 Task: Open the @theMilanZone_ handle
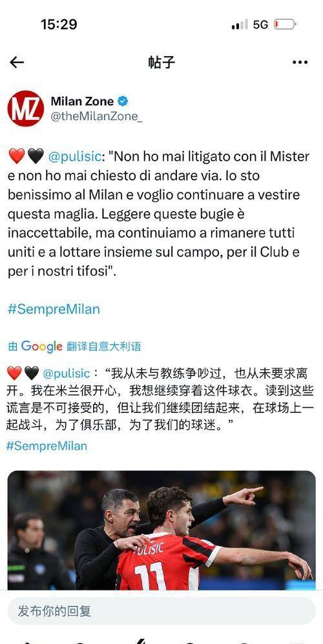point(96,117)
